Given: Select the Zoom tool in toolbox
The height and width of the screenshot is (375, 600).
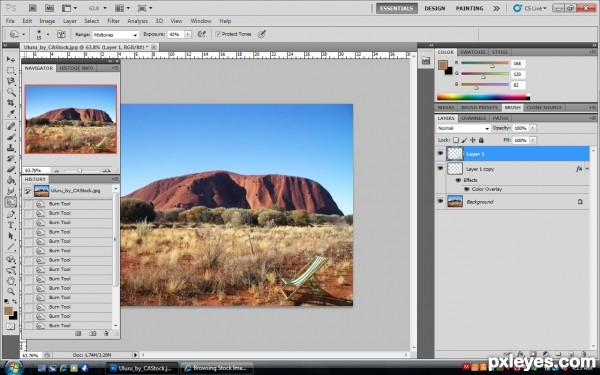Looking at the screenshot, I should click(11, 292).
